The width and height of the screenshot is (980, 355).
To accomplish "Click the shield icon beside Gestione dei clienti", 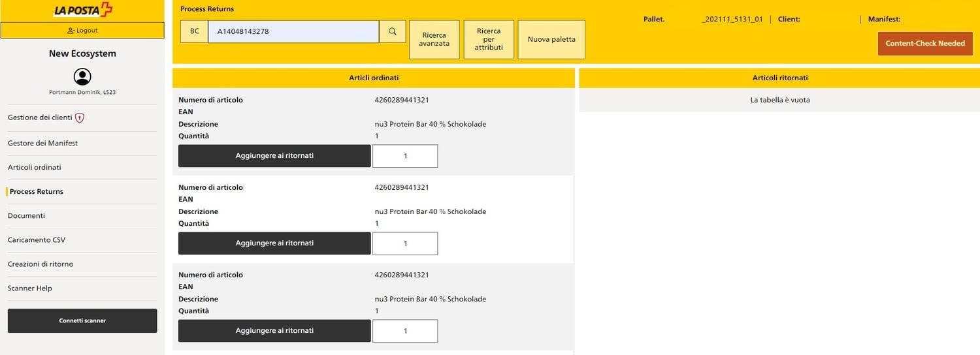I will point(80,118).
